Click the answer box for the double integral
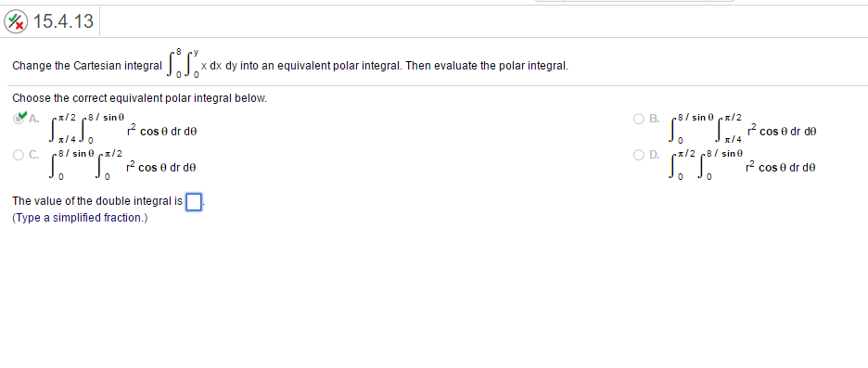Screen dimensions: 868x368 (x=194, y=202)
